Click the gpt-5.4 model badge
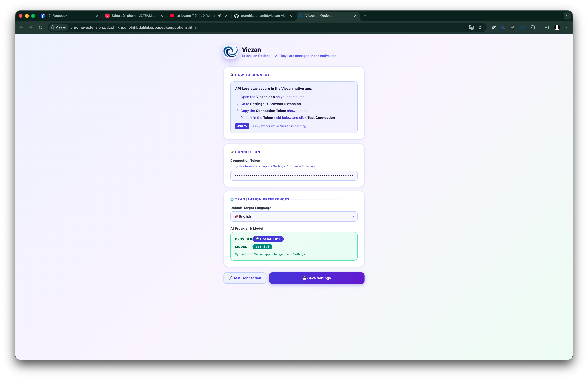This screenshot has height=380, width=588. (262, 247)
